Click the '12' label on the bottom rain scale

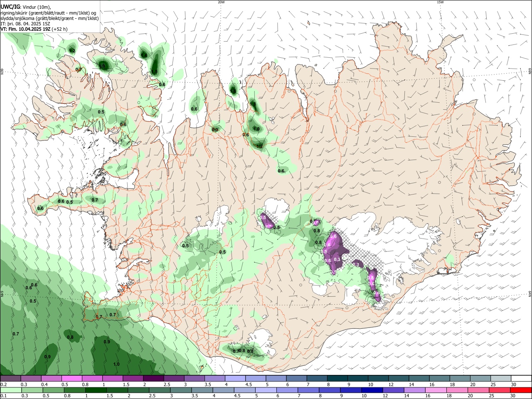(385, 396)
